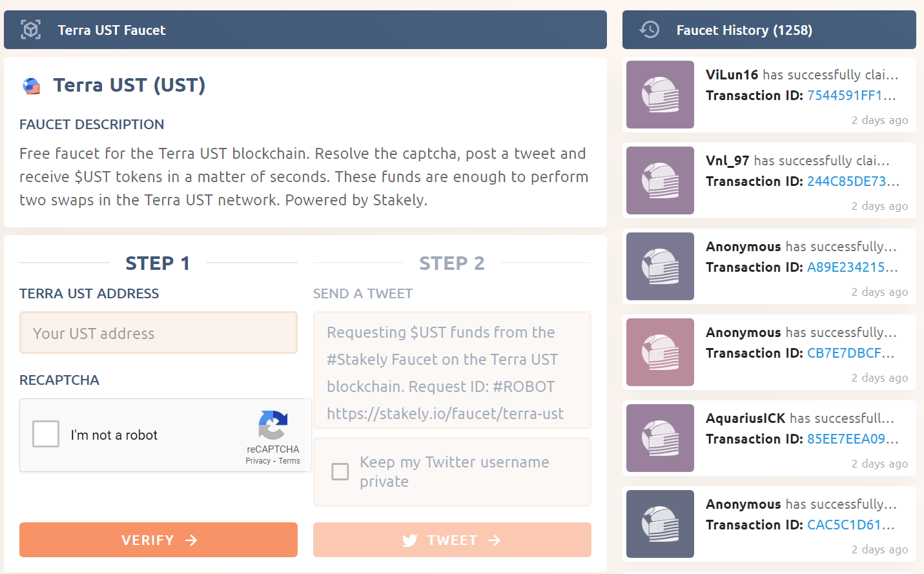The height and width of the screenshot is (574, 924).
Task: Click the reCAPTCHA logo icon
Action: (273, 425)
